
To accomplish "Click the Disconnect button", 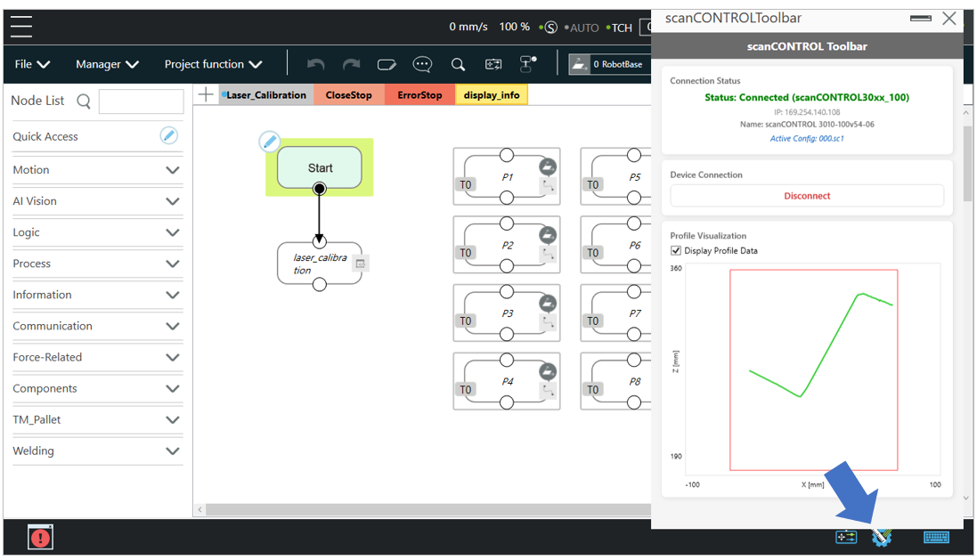I will (807, 196).
